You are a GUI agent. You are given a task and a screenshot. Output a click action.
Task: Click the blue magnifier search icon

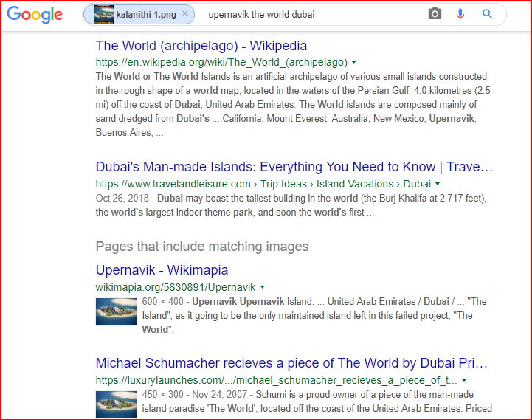487,14
